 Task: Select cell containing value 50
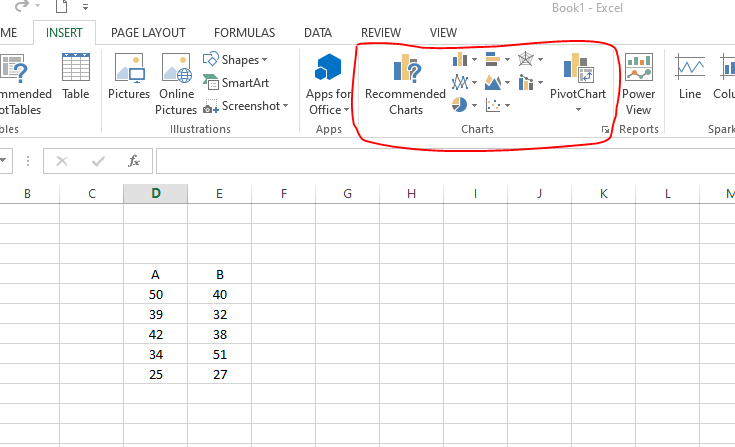click(155, 294)
